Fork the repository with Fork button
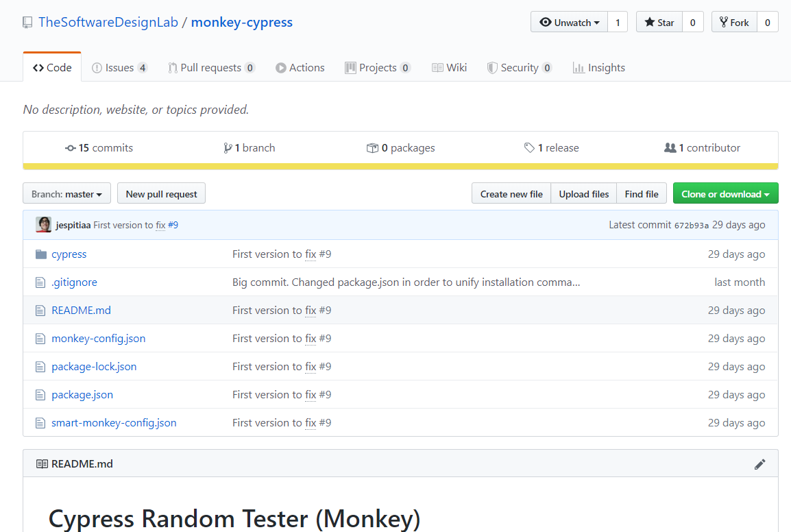 pyautogui.click(x=734, y=22)
